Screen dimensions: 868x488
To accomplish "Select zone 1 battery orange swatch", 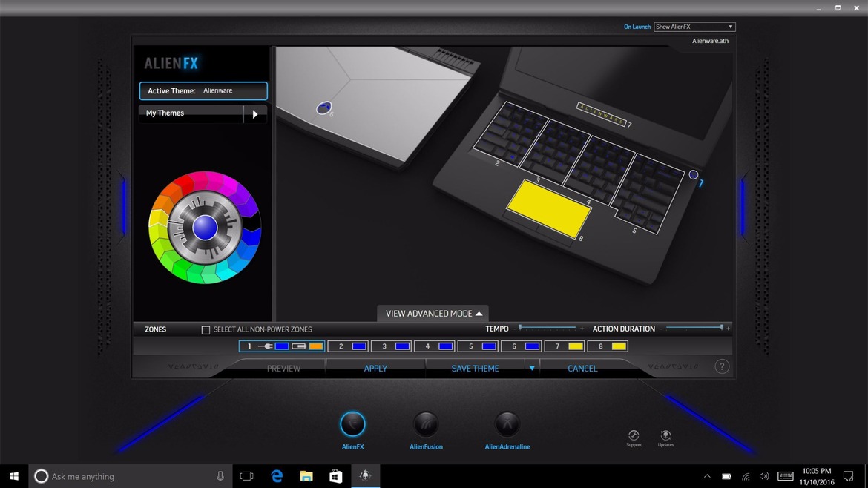I will (315, 346).
